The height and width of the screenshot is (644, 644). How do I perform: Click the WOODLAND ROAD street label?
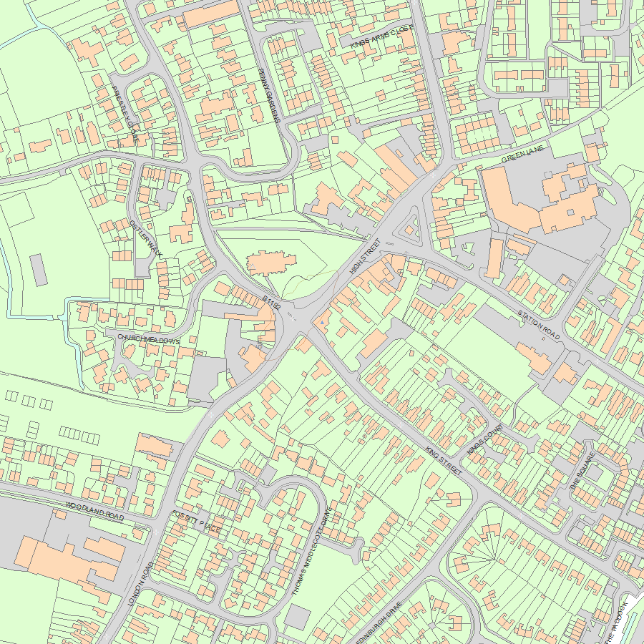[x=95, y=511]
